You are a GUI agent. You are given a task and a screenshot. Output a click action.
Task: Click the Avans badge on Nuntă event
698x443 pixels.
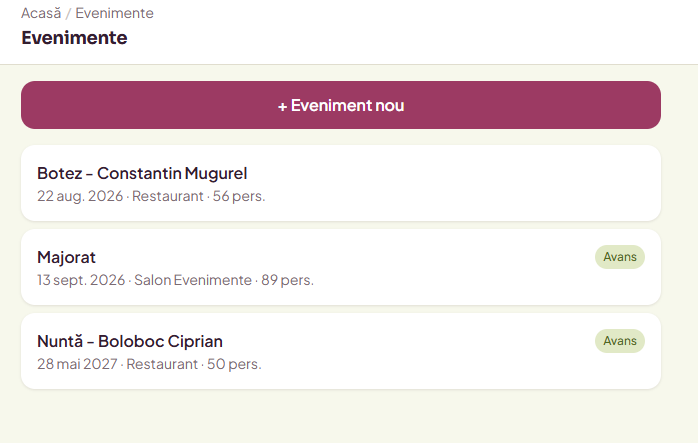[620, 341]
